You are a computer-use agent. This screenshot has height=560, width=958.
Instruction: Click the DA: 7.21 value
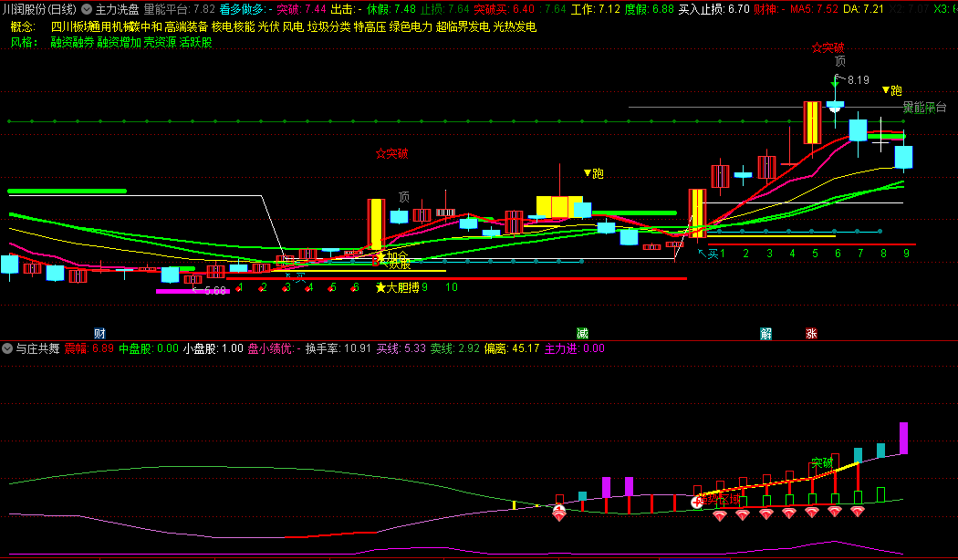(x=863, y=9)
